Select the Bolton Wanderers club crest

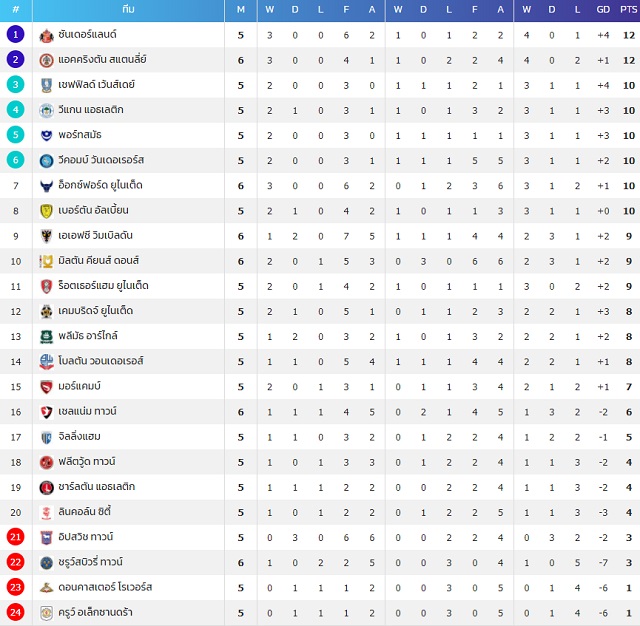(47, 362)
